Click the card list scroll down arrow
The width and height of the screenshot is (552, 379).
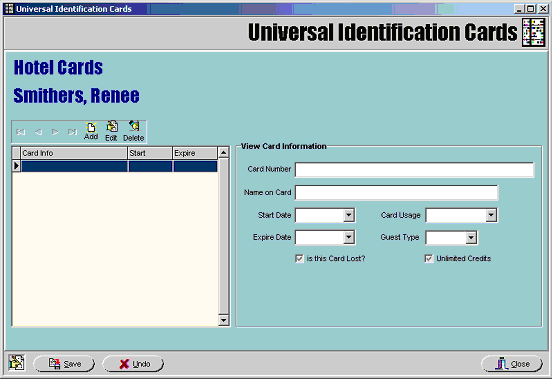tap(224, 320)
